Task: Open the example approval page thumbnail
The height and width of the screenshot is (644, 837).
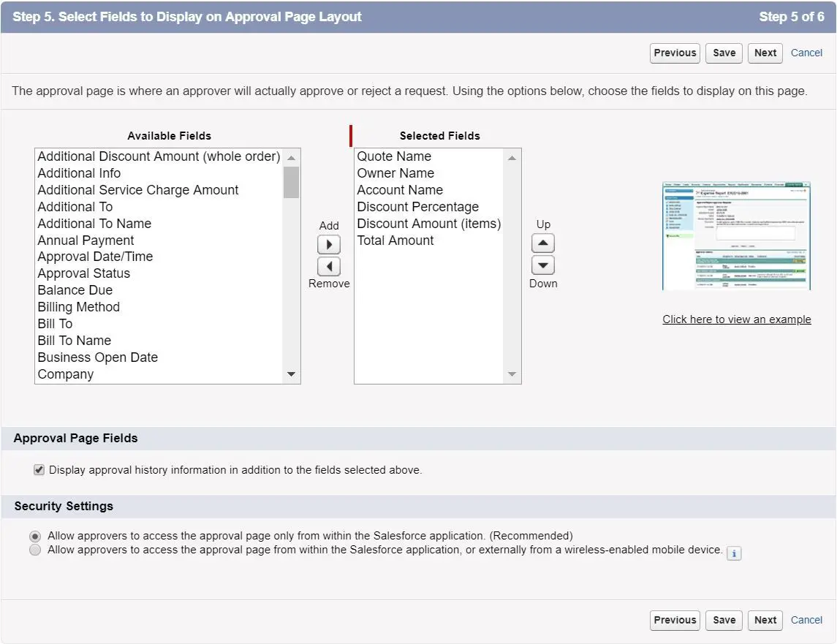Action: point(736,236)
